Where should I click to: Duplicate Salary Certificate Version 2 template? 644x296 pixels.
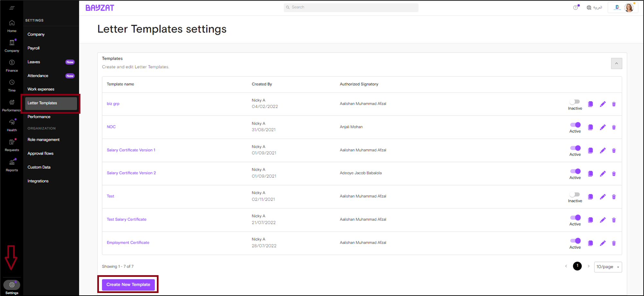590,174
